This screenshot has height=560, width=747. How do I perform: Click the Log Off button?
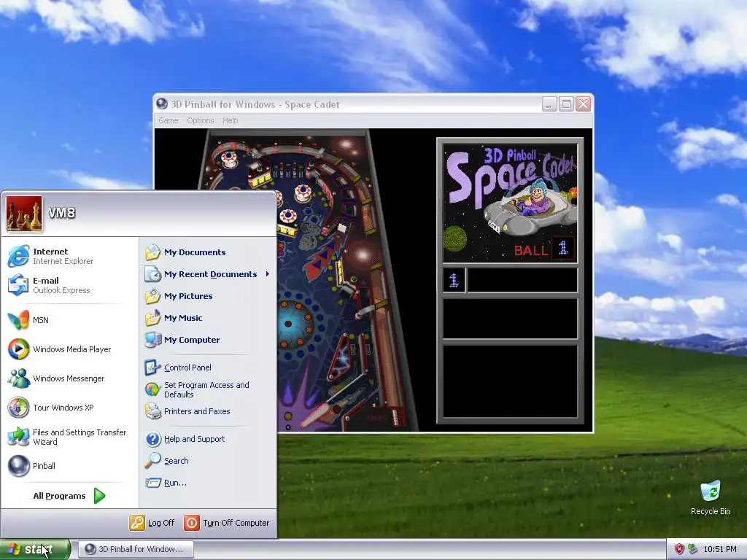pos(152,523)
